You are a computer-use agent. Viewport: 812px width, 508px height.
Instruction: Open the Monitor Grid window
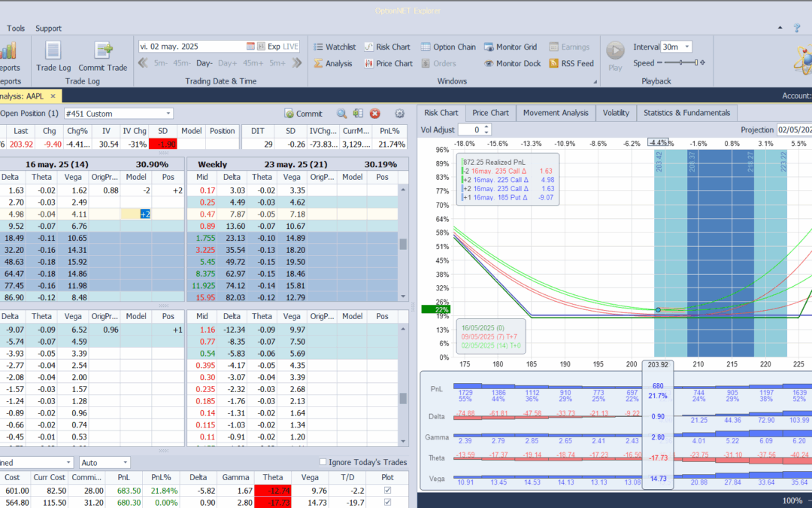[511, 47]
